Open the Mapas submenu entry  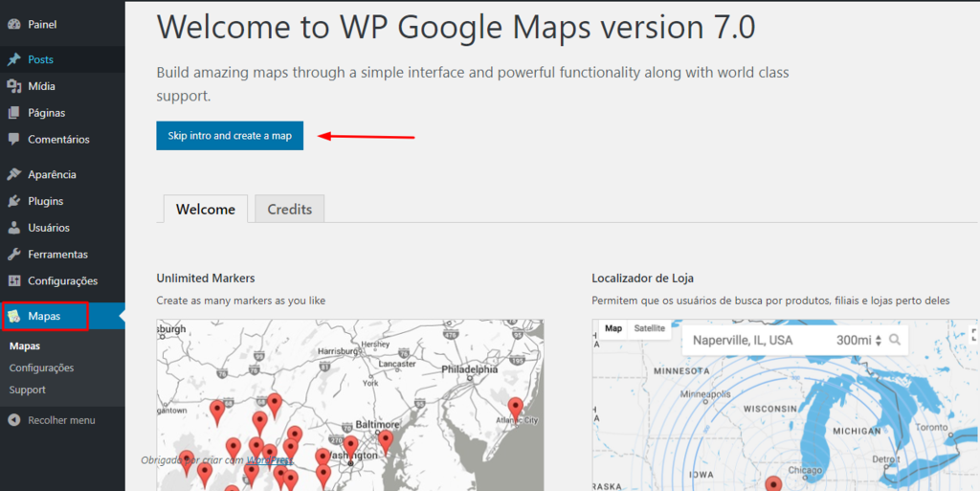[24, 346]
